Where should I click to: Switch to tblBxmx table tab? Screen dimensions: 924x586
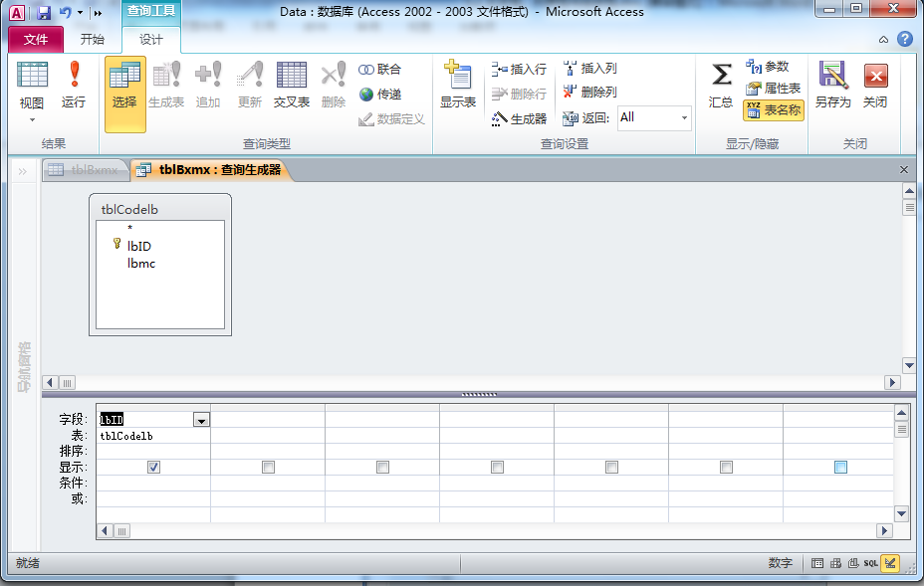click(x=85, y=170)
